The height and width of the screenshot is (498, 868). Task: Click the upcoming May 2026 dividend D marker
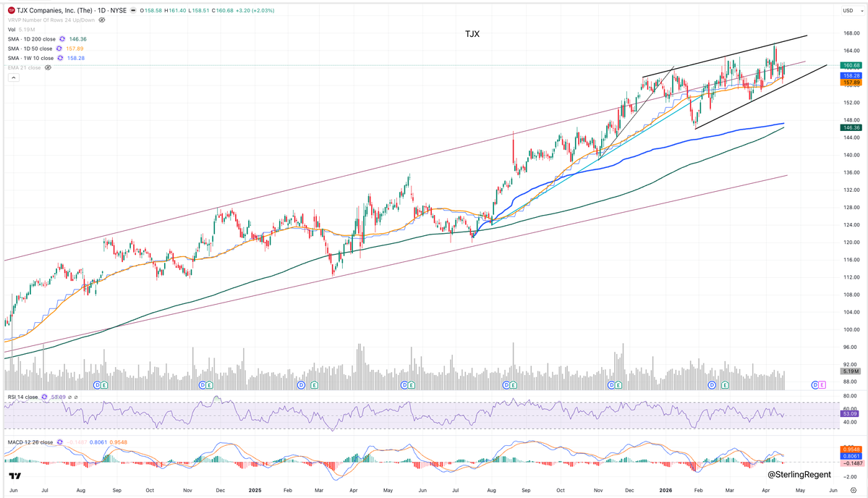815,384
